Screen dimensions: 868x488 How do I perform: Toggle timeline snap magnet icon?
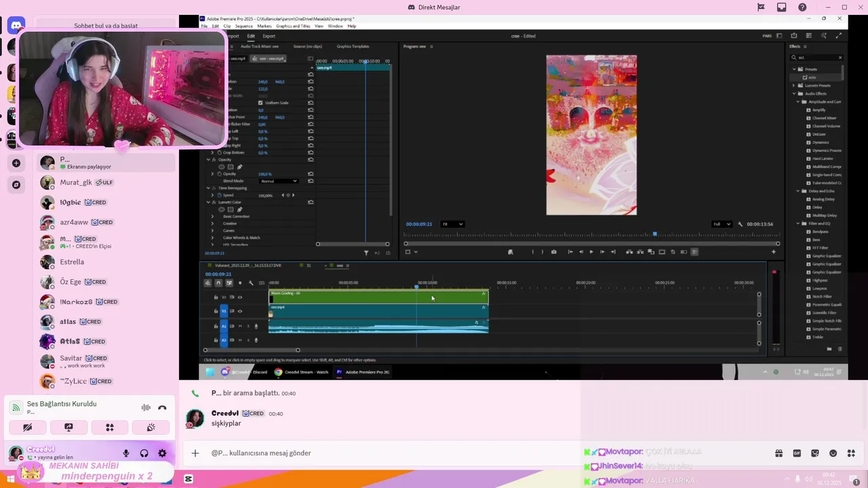(x=218, y=283)
